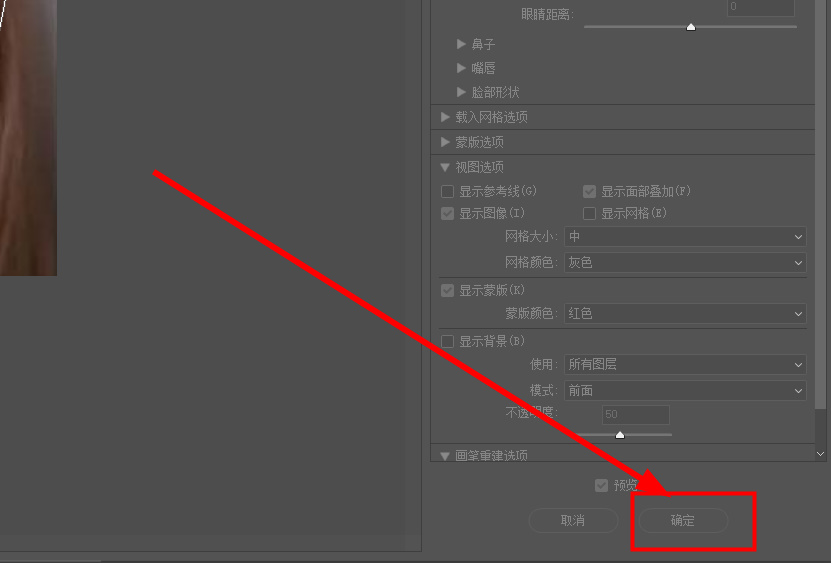Click the 不透明度 slider handle
Viewport: 831px width, 563px height.
coord(620,435)
